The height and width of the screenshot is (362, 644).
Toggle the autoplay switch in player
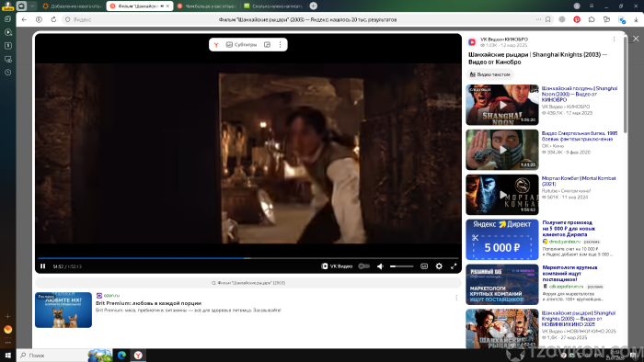tap(364, 266)
